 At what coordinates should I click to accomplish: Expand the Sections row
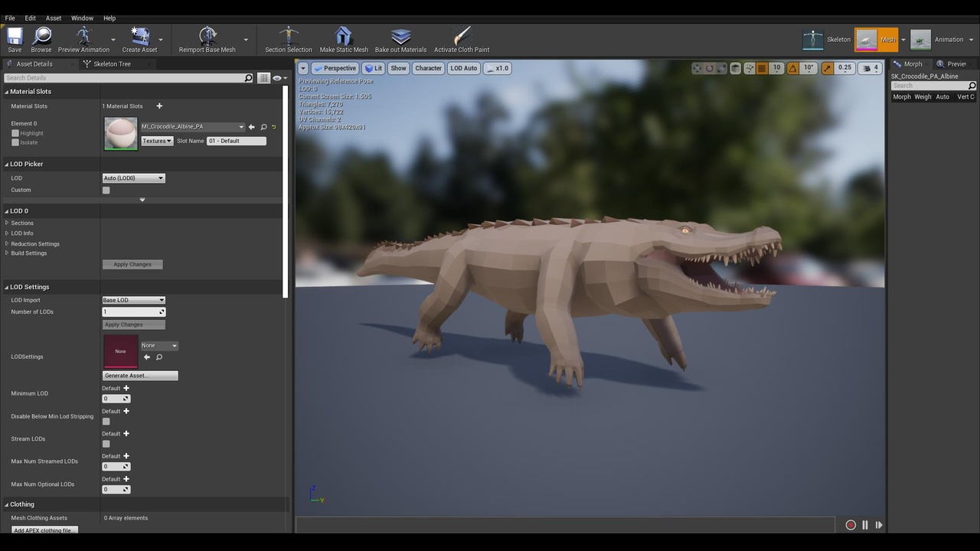[7, 223]
